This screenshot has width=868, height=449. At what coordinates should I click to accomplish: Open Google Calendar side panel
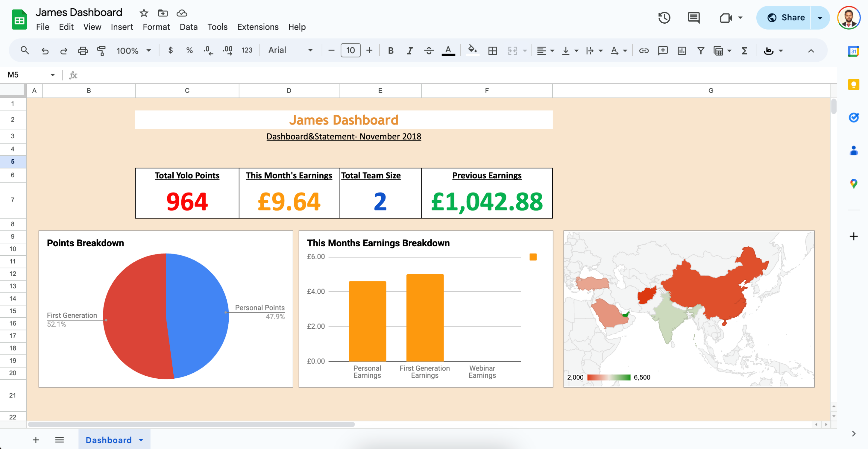coord(853,51)
